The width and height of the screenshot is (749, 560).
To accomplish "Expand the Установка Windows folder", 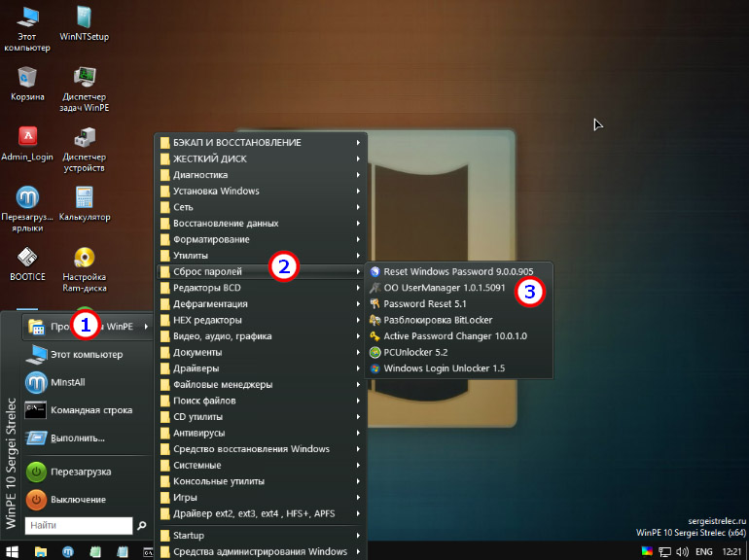I will (x=262, y=191).
